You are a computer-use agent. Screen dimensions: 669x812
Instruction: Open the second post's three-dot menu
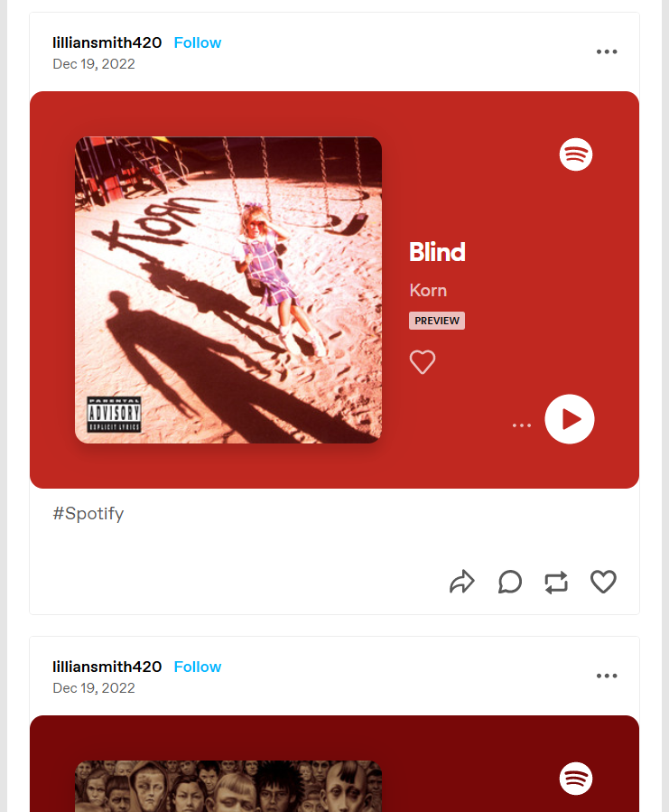point(607,676)
